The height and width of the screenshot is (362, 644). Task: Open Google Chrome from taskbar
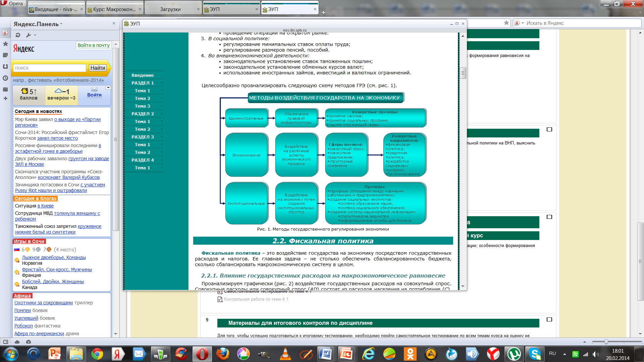(97, 354)
